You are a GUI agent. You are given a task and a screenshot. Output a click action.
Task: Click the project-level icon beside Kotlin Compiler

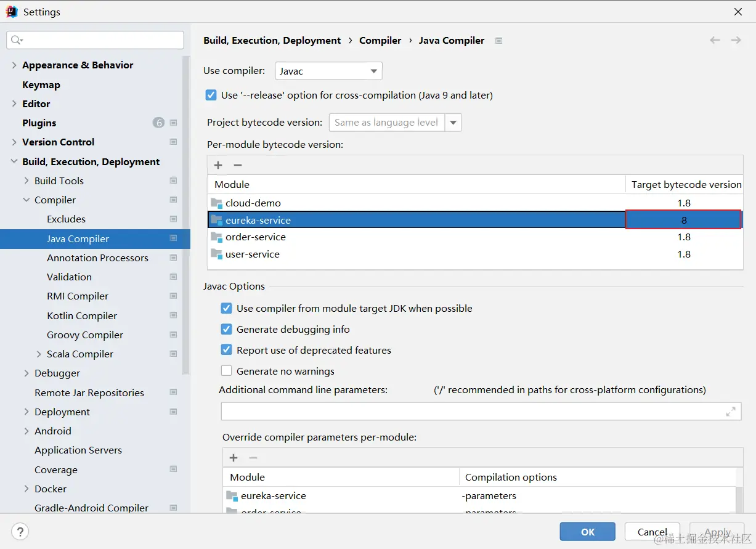click(173, 315)
